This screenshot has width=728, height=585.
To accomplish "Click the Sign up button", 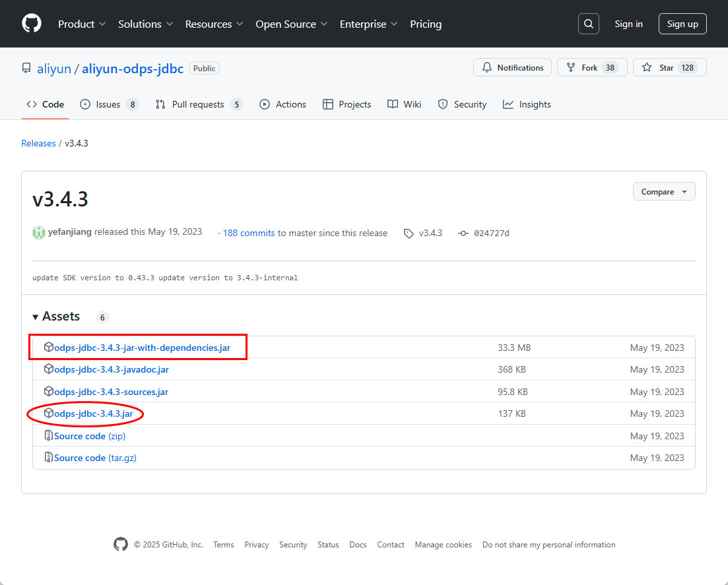I will 682,24.
